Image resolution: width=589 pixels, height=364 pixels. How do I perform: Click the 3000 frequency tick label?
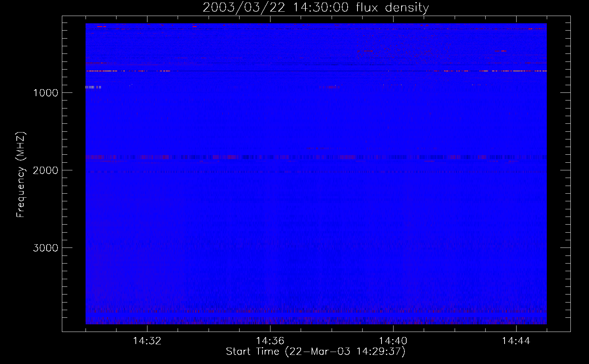pyautogui.click(x=46, y=248)
